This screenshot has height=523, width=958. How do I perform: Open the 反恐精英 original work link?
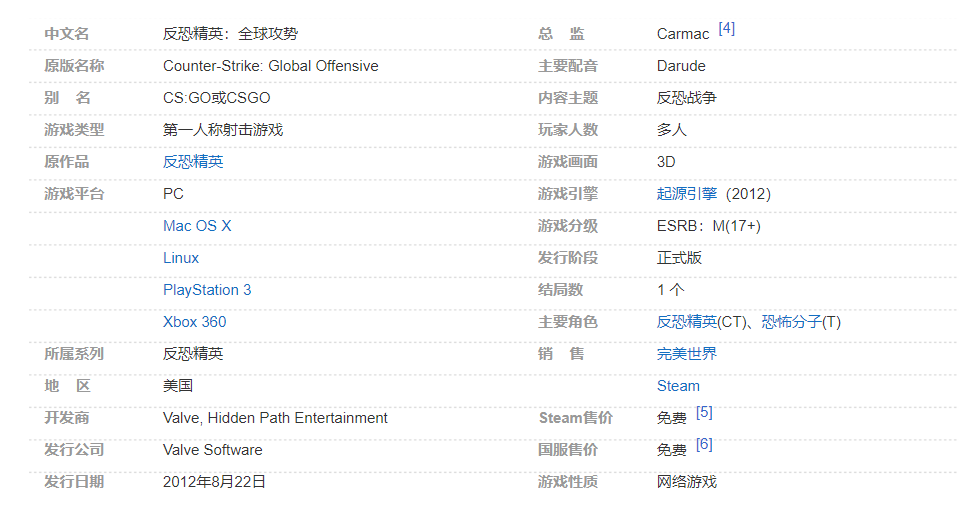click(193, 162)
